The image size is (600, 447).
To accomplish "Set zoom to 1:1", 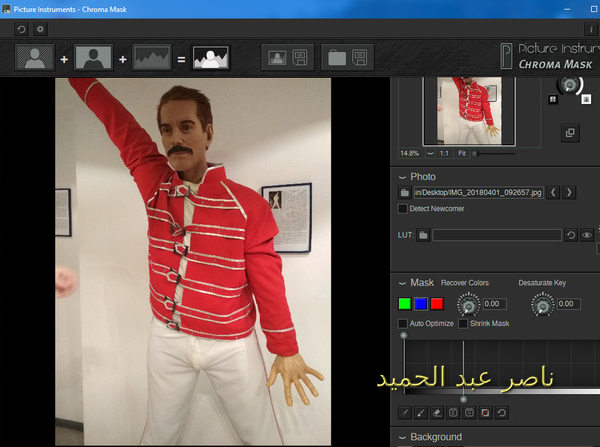I will click(x=444, y=153).
